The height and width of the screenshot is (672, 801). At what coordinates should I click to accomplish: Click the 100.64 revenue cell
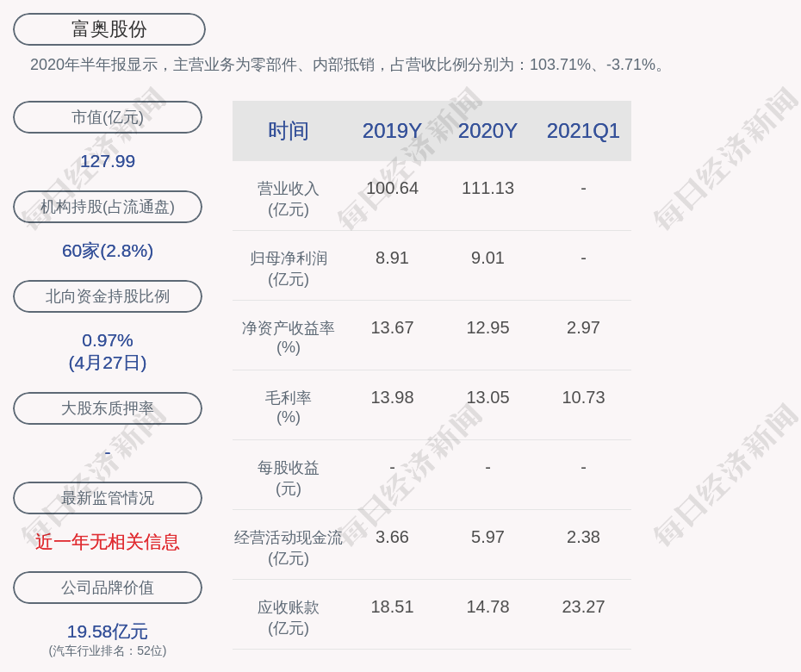click(x=393, y=188)
